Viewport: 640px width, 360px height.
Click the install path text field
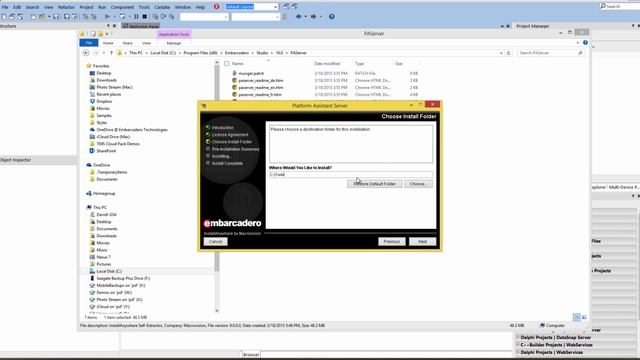[x=350, y=174]
